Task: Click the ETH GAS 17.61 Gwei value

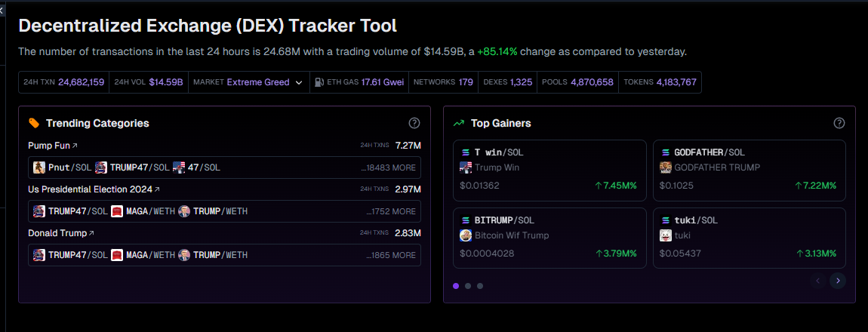Action: click(x=383, y=82)
